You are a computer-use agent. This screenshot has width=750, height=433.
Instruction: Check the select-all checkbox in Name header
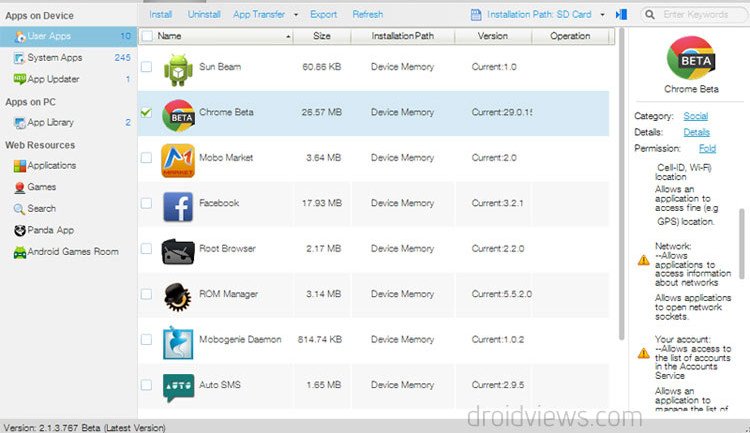coord(148,36)
